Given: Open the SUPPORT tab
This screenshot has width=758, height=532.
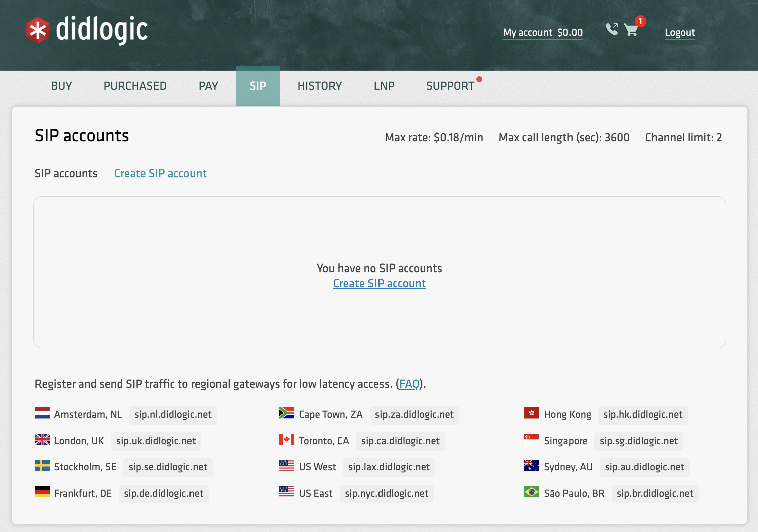Looking at the screenshot, I should [x=450, y=86].
